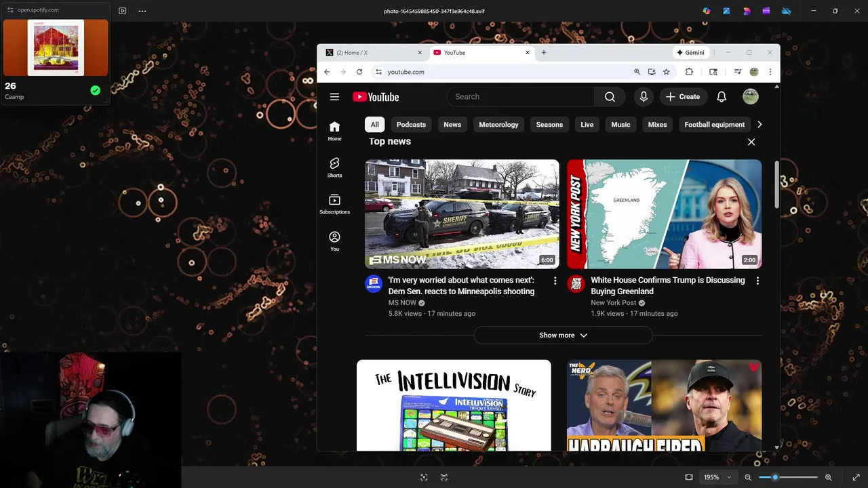
Task: Open the Minneapolis shooting video title
Action: click(x=461, y=286)
